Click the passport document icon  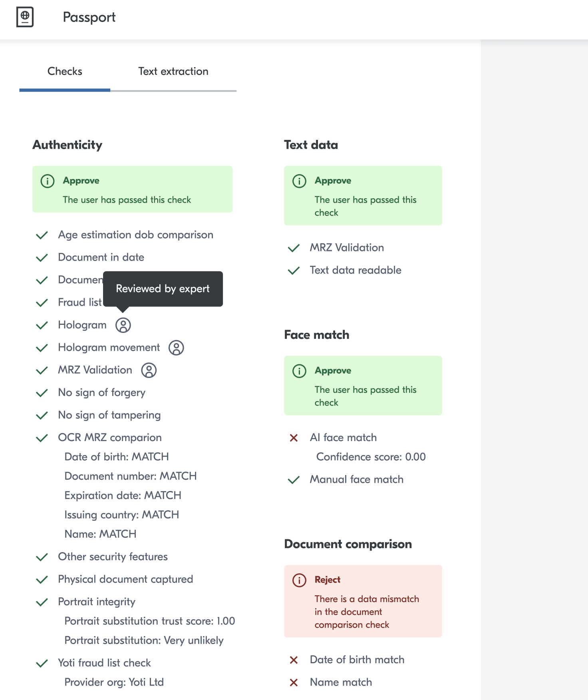coord(25,17)
